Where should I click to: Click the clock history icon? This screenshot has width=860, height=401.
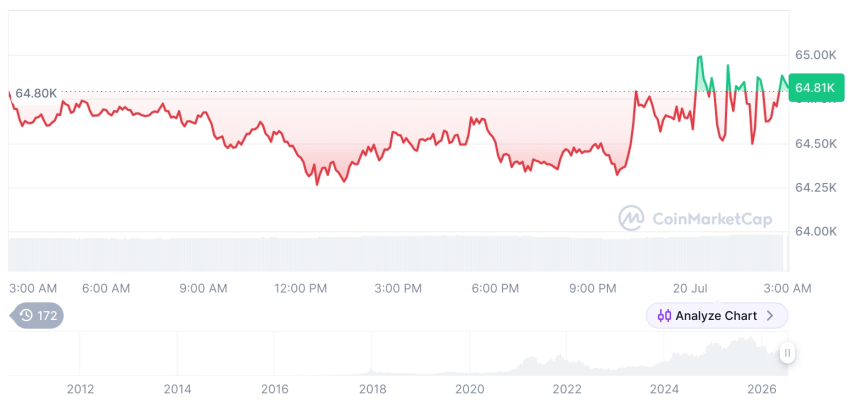pos(26,315)
